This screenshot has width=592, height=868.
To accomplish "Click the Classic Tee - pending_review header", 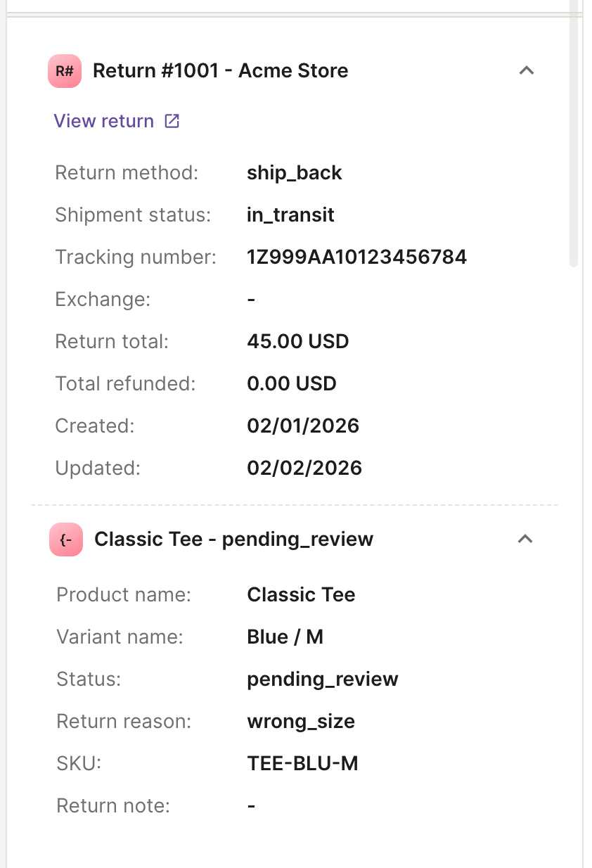I will tap(233, 540).
